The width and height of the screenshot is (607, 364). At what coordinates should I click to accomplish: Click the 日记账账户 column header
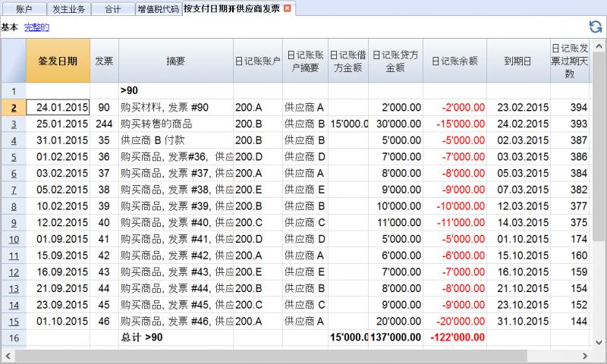point(258,61)
